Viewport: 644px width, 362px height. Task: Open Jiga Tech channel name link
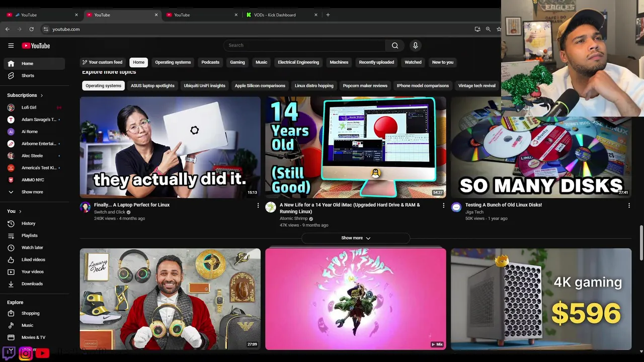point(474,212)
